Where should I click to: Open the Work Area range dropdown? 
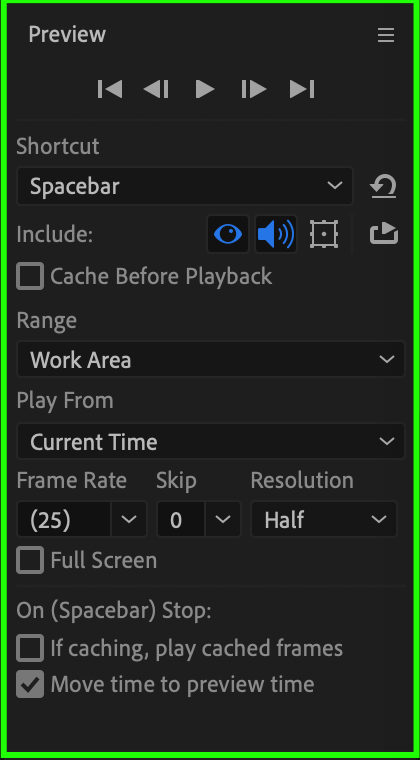click(x=211, y=359)
